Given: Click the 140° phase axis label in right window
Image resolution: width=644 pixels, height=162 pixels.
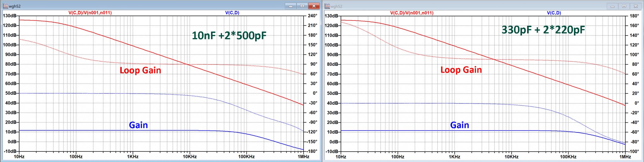Looking at the screenshot, I should (635, 35).
